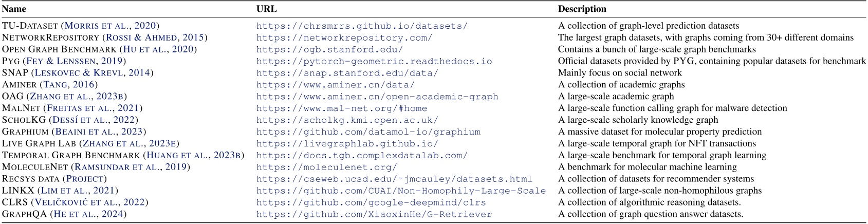This screenshot has height=224, width=868.
Task: Open the pytorch-geometric.readthedocs.io link
Action: point(374,61)
